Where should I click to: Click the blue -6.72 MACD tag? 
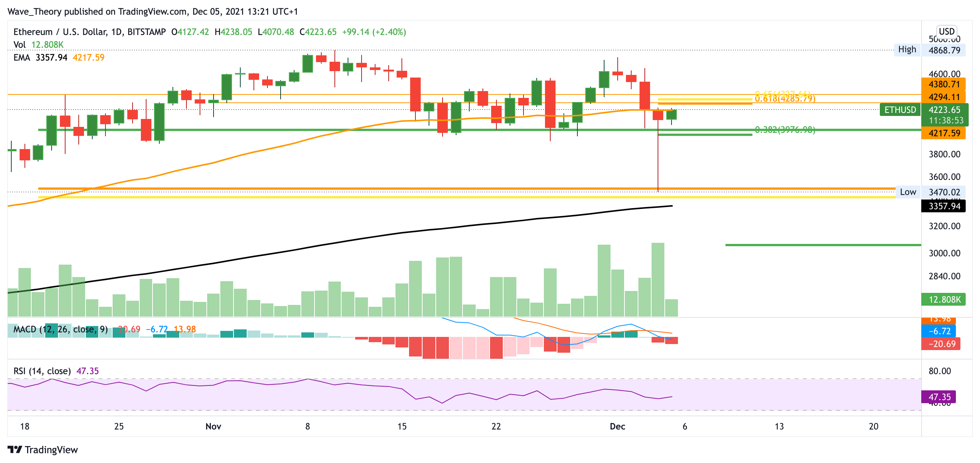pyautogui.click(x=939, y=331)
